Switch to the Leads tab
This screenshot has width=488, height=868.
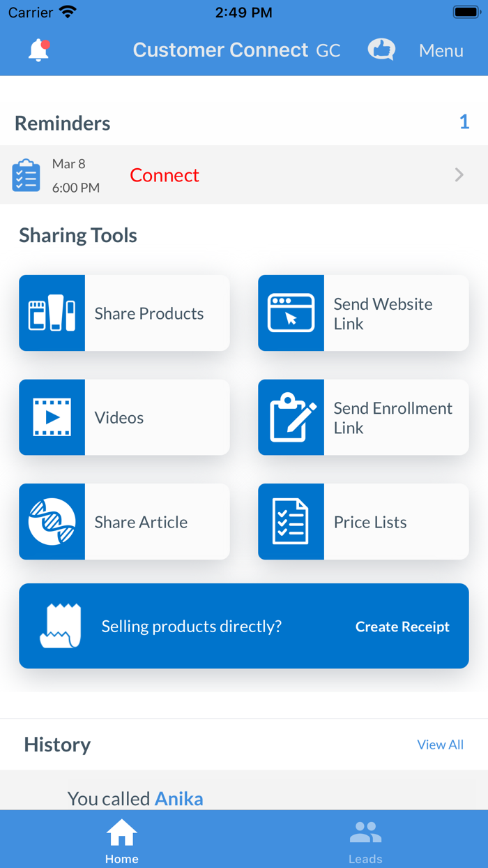(365, 839)
